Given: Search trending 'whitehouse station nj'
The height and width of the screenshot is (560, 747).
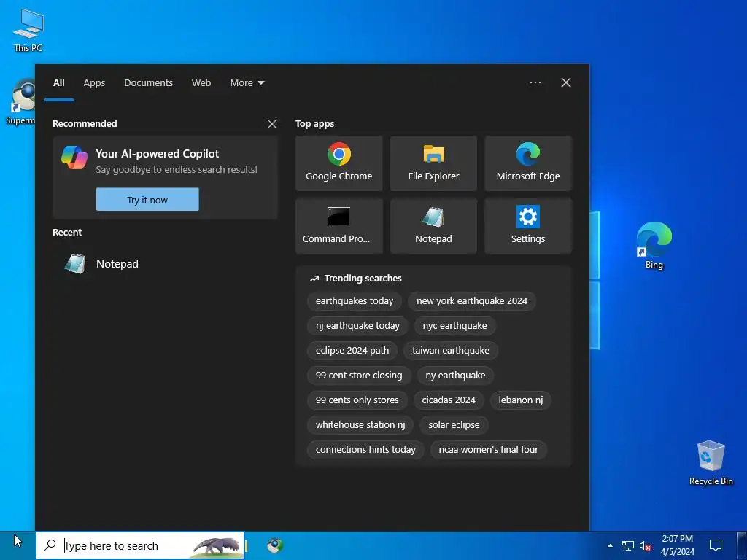Looking at the screenshot, I should [360, 425].
